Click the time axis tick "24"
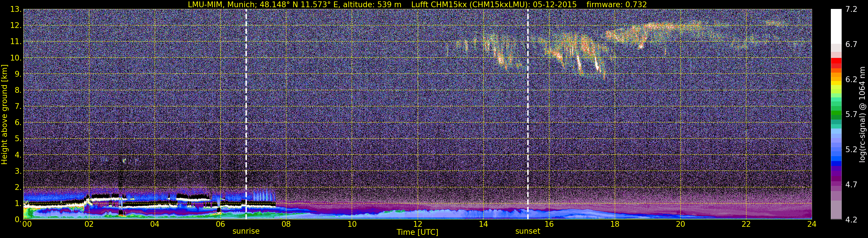 pyautogui.click(x=812, y=224)
